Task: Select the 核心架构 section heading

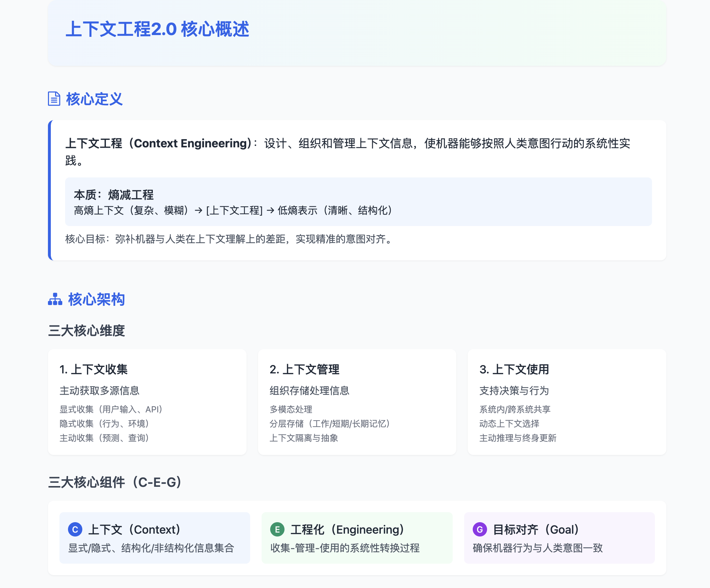Action: (x=96, y=299)
